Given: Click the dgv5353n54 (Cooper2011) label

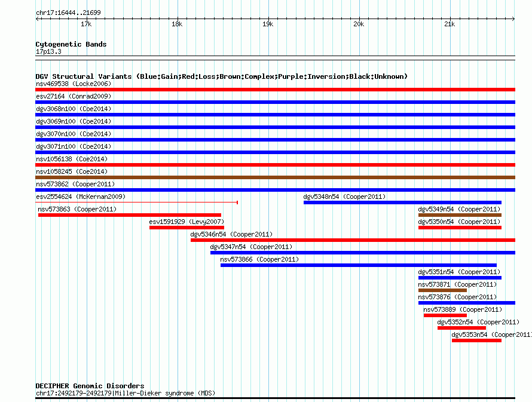Looking at the screenshot, I should 491,335.
